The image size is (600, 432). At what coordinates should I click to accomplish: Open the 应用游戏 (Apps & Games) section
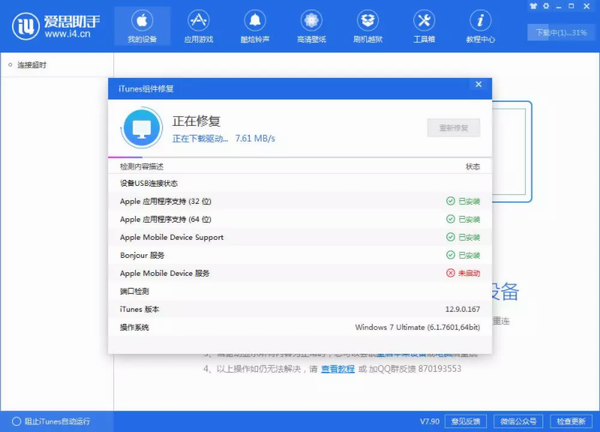point(198,26)
